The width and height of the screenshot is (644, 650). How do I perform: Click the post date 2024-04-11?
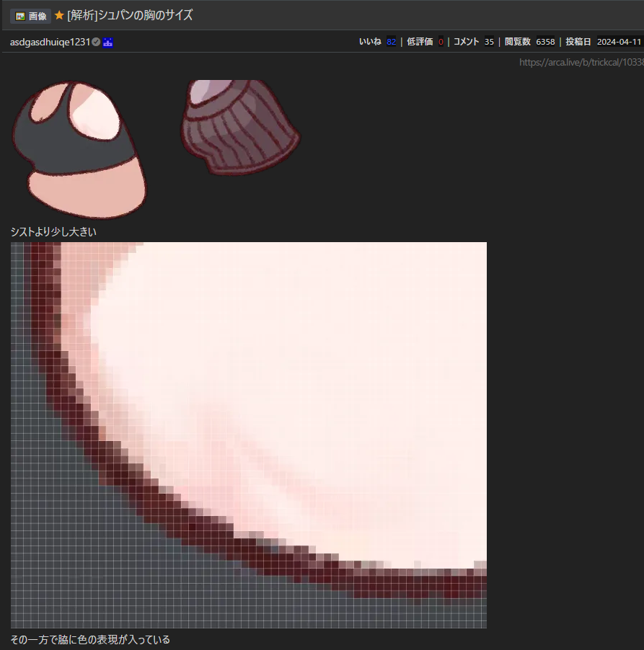(619, 42)
